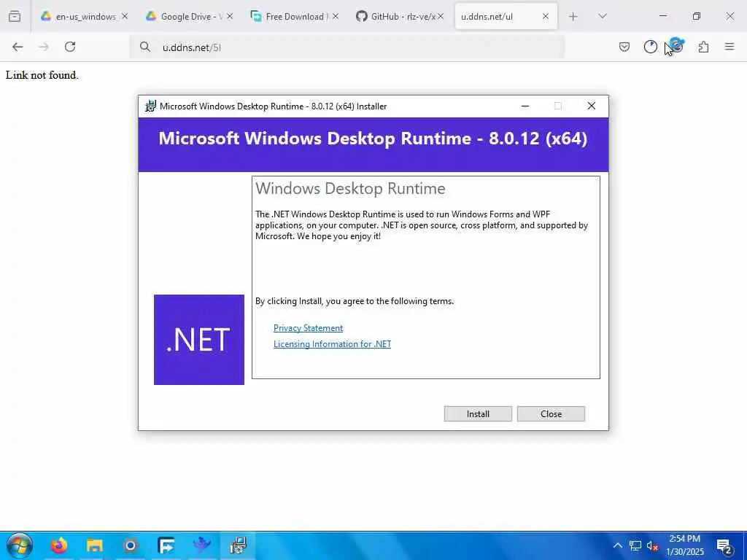Image resolution: width=747 pixels, height=560 pixels.
Task: Open the notification center icon
Action: 724,545
